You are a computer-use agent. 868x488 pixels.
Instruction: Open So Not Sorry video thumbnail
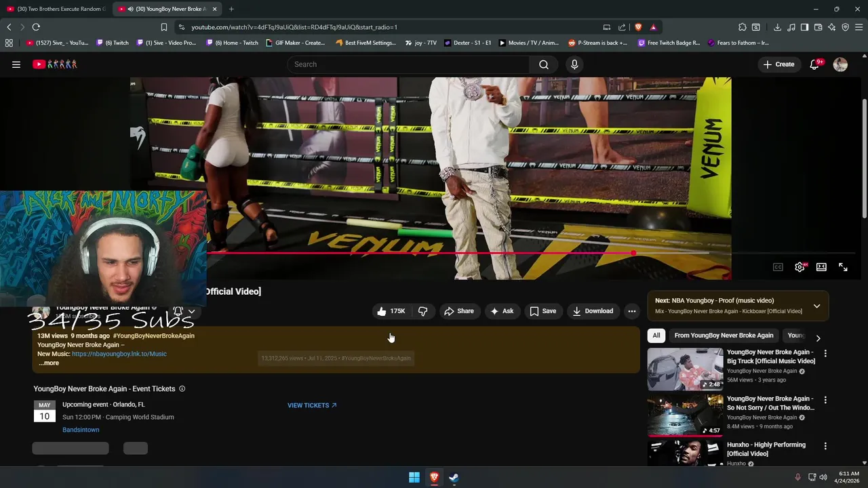(685, 415)
